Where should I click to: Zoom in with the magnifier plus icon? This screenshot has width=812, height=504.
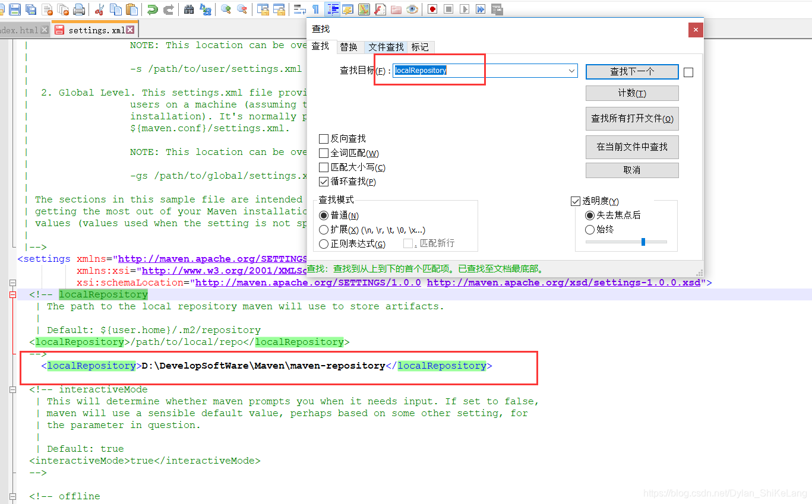coord(226,9)
